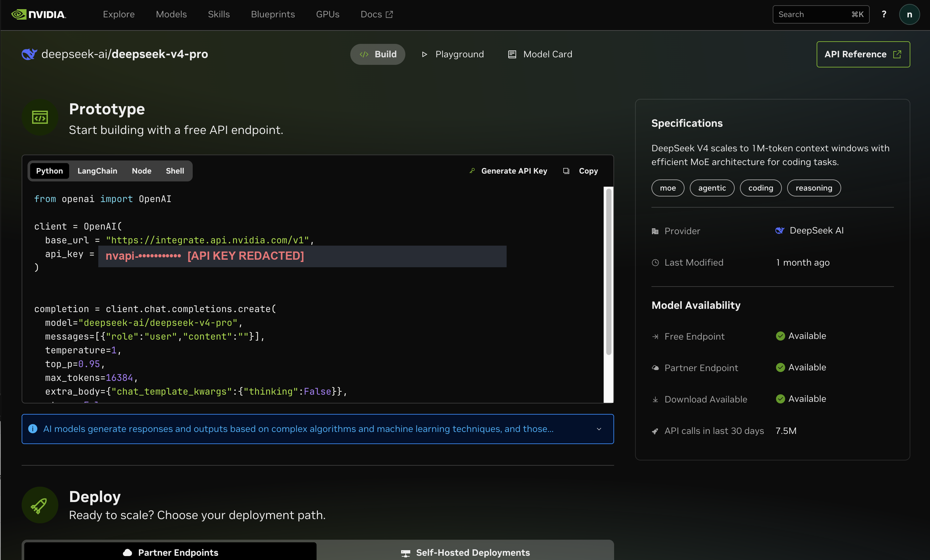Open Blueprints in the top navigation

[273, 14]
